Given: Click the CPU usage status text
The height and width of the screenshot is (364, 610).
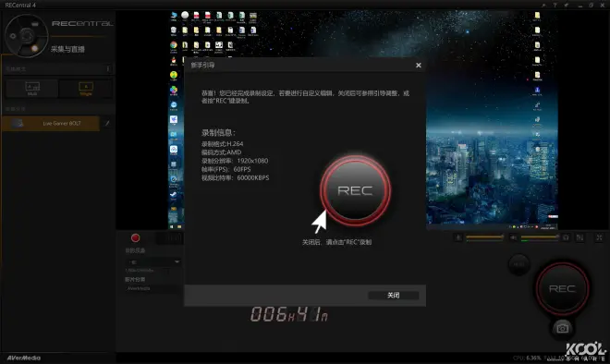Looking at the screenshot, I should click(x=527, y=358).
